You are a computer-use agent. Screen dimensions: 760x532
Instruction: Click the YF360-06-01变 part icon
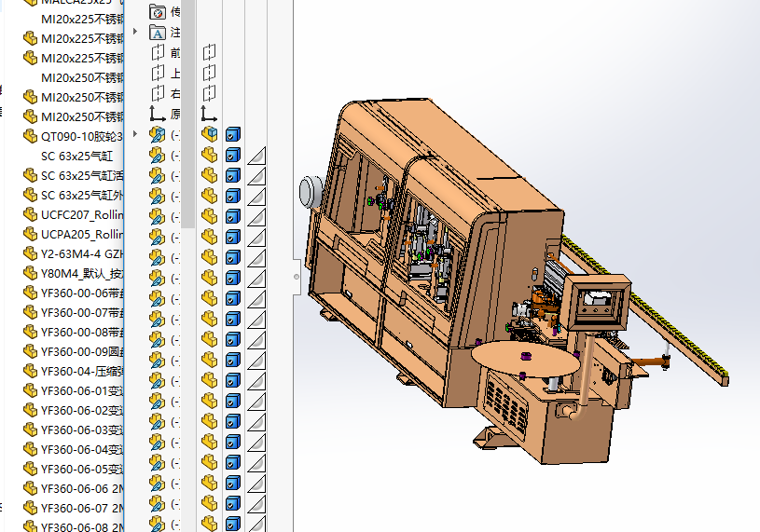(x=30, y=390)
